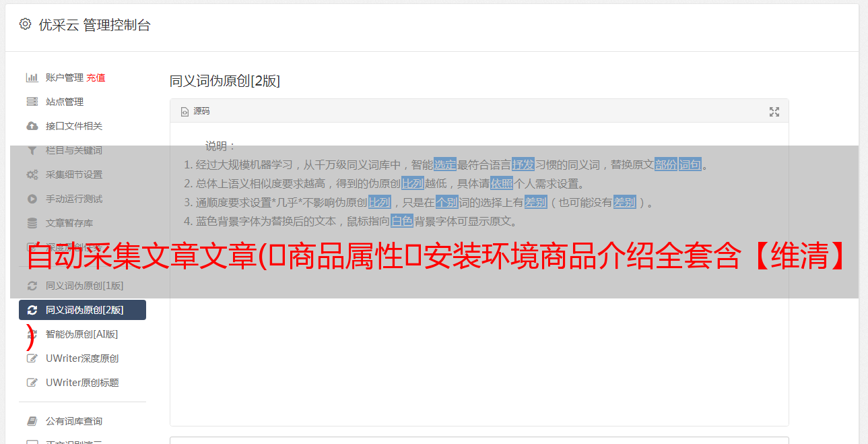
Task: Open UWriter原创标题 edit icon
Action: pos(32,383)
